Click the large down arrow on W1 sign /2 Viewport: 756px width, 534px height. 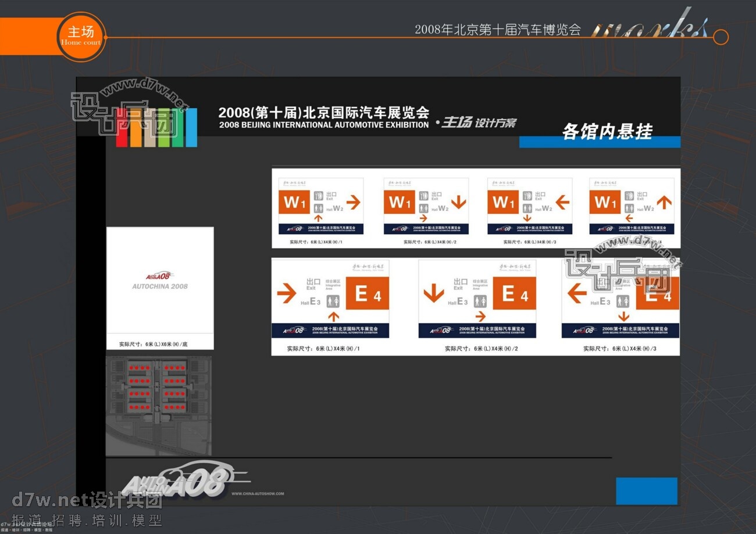[459, 202]
